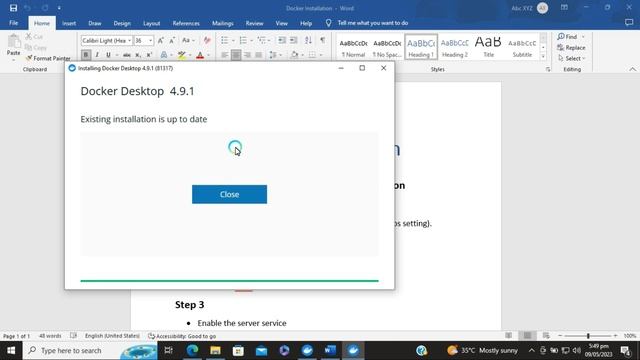Collapse the Word ribbon

[x=632, y=69]
